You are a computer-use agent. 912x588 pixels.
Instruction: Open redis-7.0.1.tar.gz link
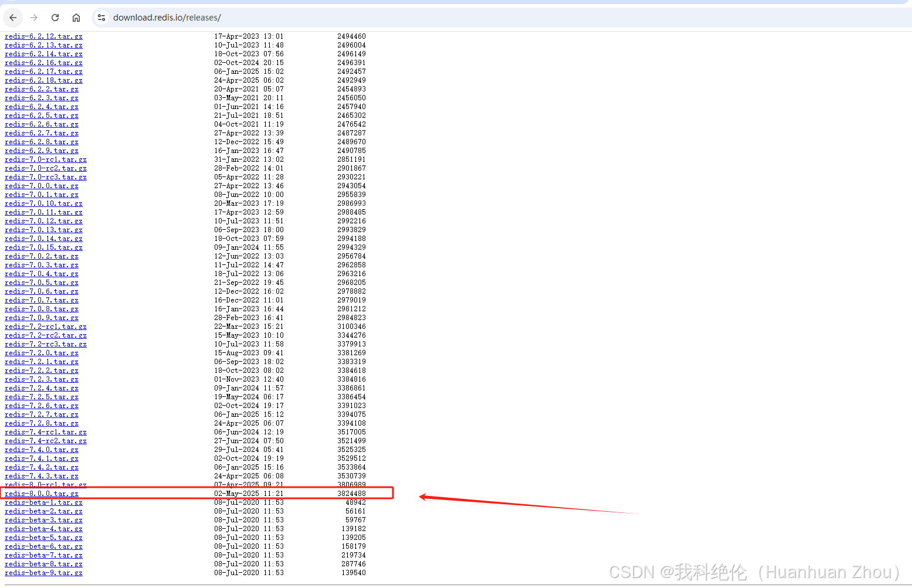[42, 195]
